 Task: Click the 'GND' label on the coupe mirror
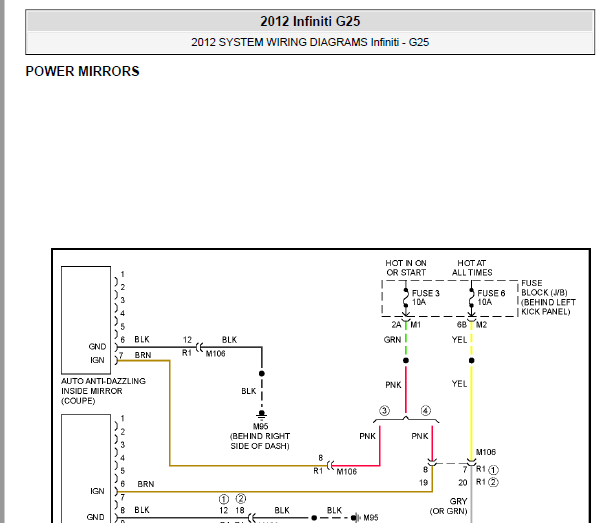point(97,347)
